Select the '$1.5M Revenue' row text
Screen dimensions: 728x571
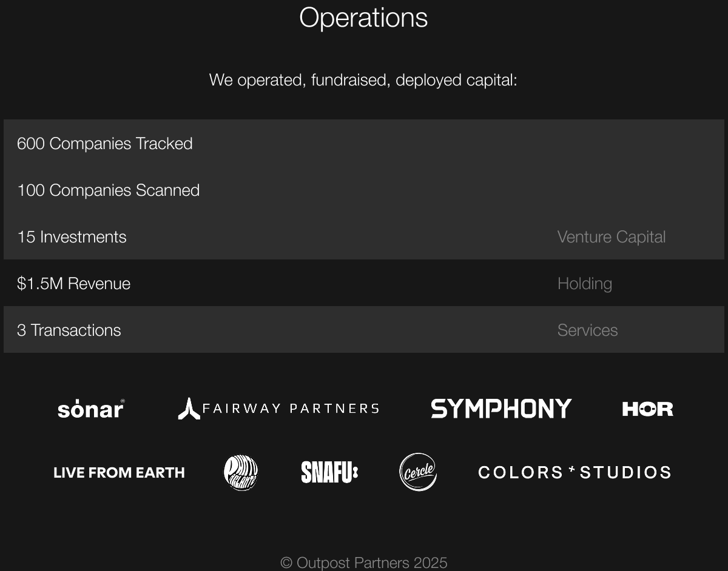(x=73, y=284)
